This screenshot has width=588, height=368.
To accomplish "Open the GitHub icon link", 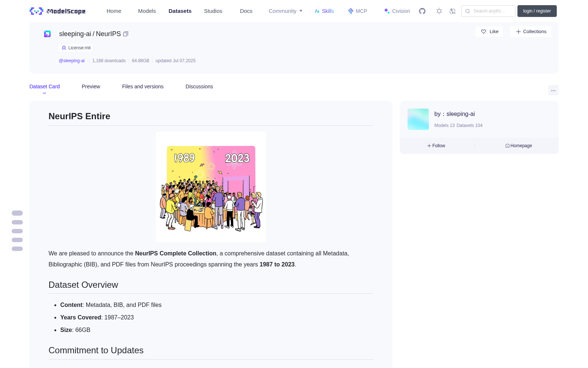I will 422,11.
